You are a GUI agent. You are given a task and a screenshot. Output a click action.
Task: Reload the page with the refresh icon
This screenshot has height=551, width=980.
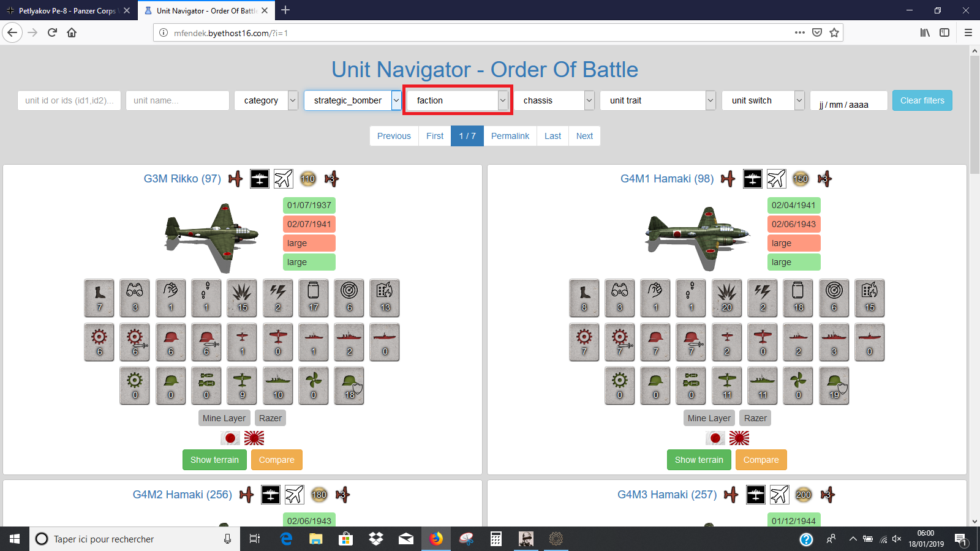coord(52,32)
